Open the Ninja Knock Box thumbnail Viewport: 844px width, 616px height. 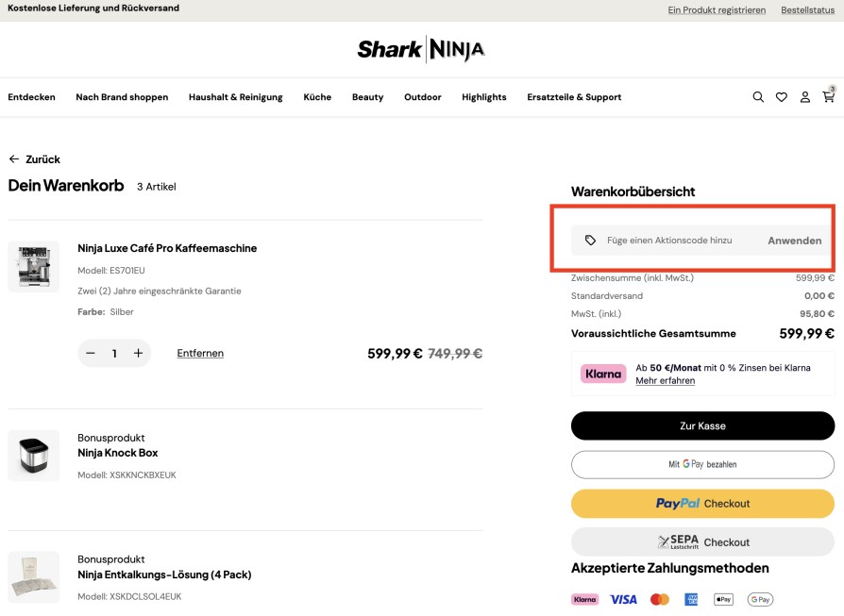point(33,455)
